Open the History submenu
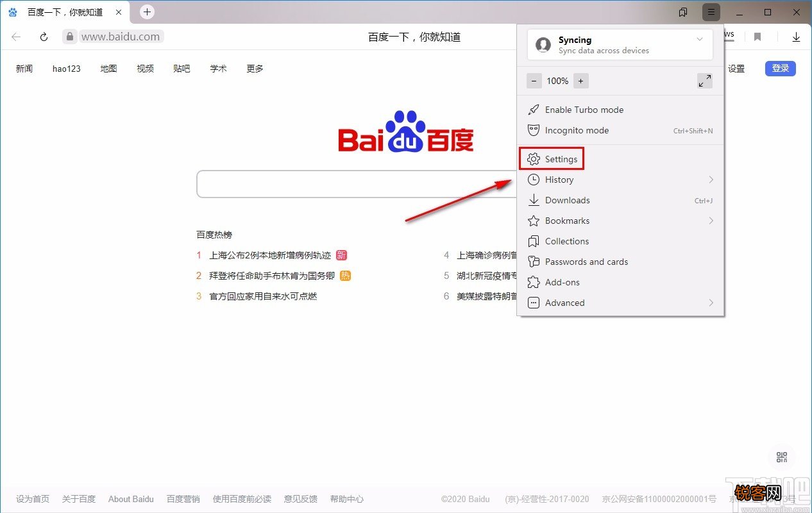 click(x=620, y=180)
